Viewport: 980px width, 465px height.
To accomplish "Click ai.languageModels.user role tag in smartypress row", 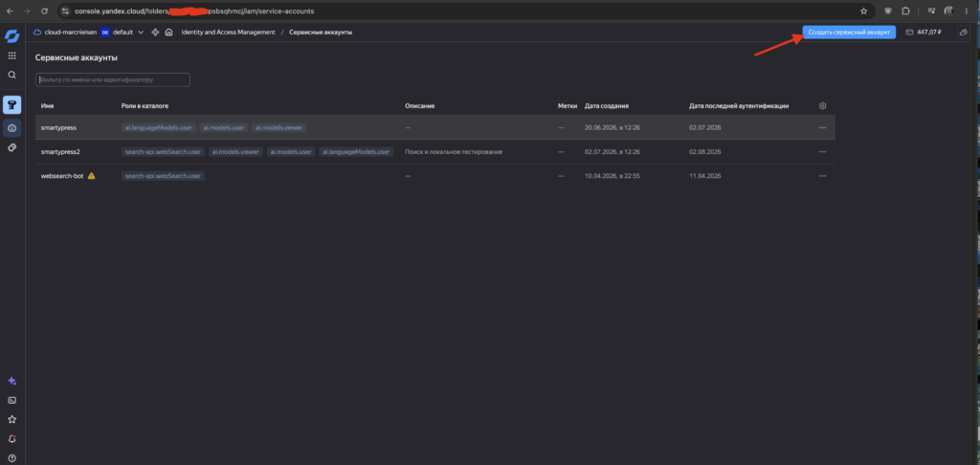I will click(x=158, y=127).
